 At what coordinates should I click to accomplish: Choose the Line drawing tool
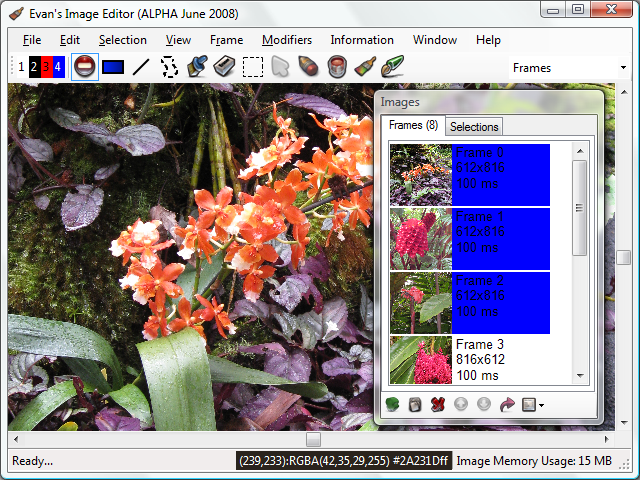tap(141, 67)
